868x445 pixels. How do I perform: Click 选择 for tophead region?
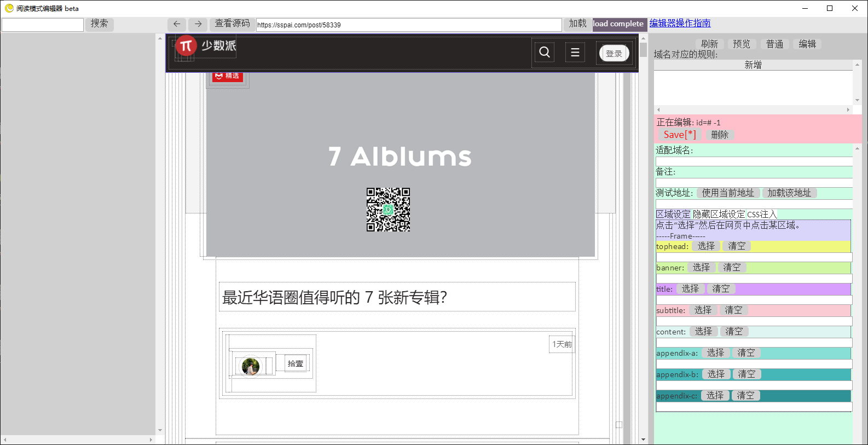(x=706, y=246)
